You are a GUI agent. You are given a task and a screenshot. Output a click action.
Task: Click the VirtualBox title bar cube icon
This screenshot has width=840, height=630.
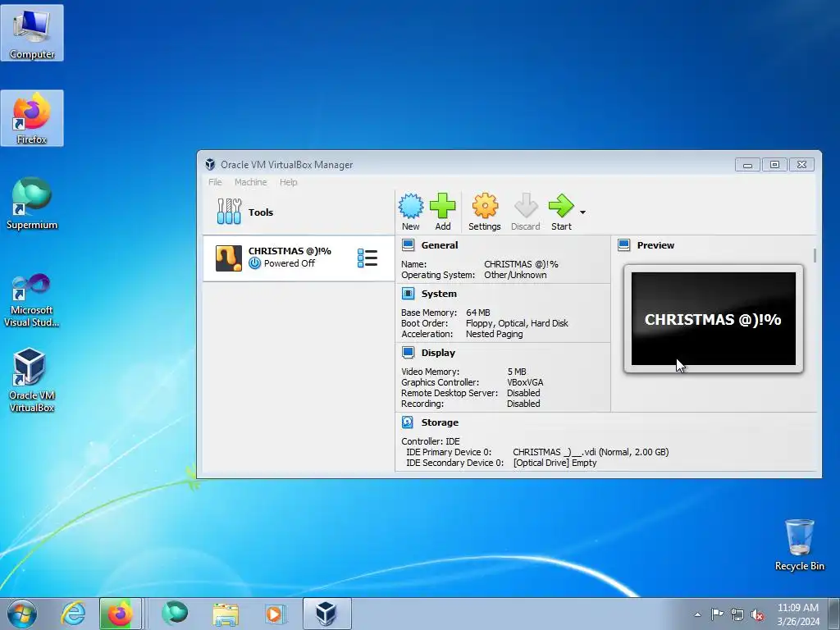point(210,164)
